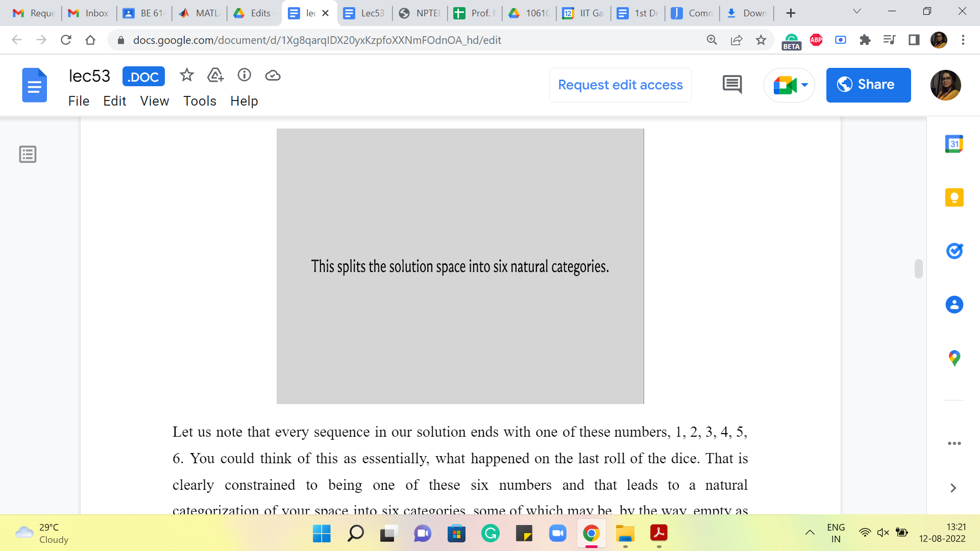Screen dimensions: 980x551
Task: Open the File menu
Action: click(79, 101)
